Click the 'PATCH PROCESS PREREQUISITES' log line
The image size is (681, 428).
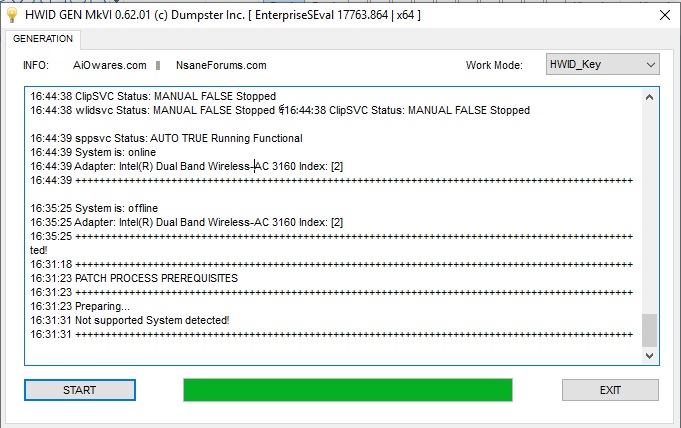tap(134, 278)
